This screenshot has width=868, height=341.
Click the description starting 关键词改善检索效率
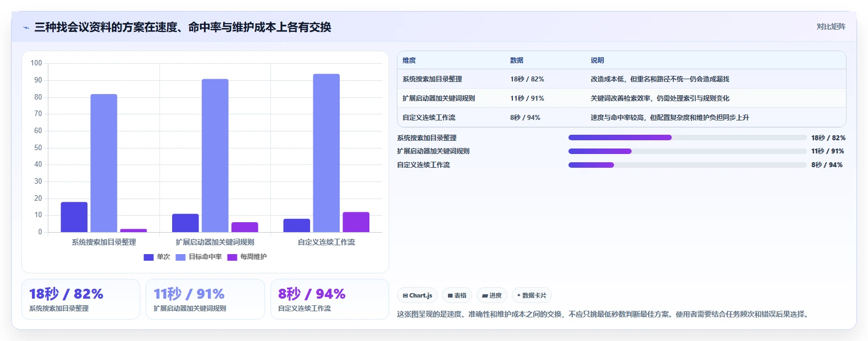(660, 98)
